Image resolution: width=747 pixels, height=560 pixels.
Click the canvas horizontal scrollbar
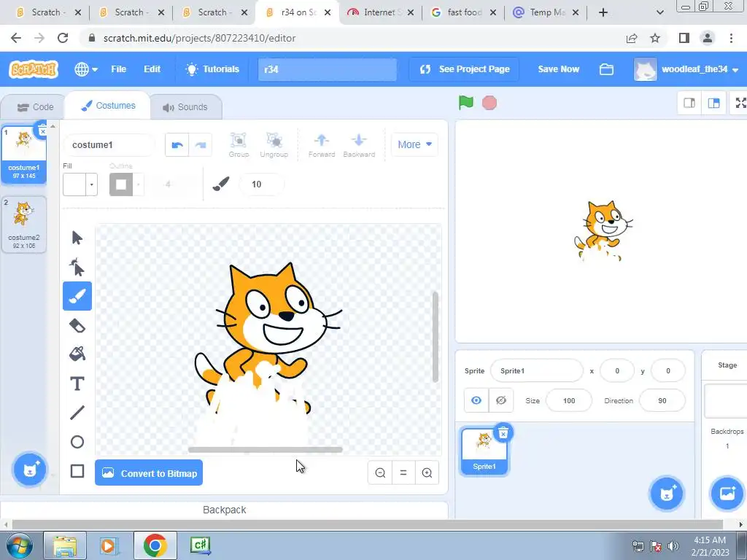266,449
